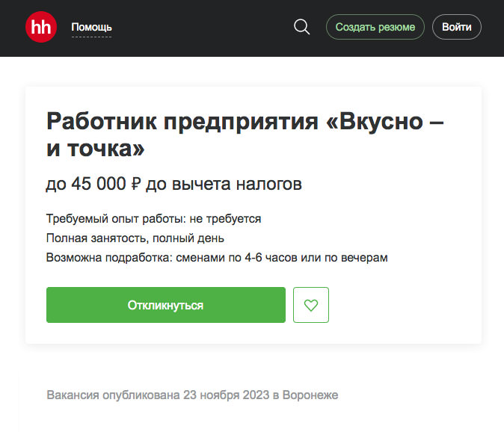The width and height of the screenshot is (504, 432).
Task: Click the green Откликнуться button
Action: click(166, 305)
